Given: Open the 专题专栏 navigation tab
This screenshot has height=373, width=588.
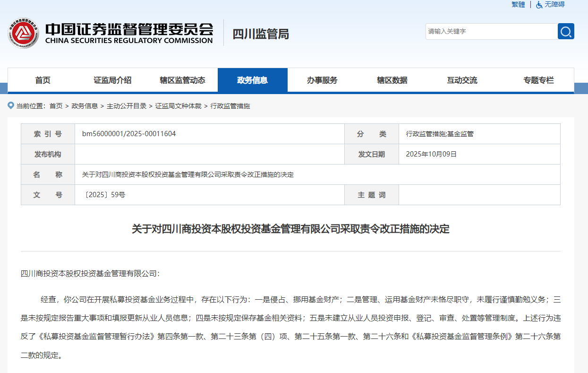Looking at the screenshot, I should (538, 80).
